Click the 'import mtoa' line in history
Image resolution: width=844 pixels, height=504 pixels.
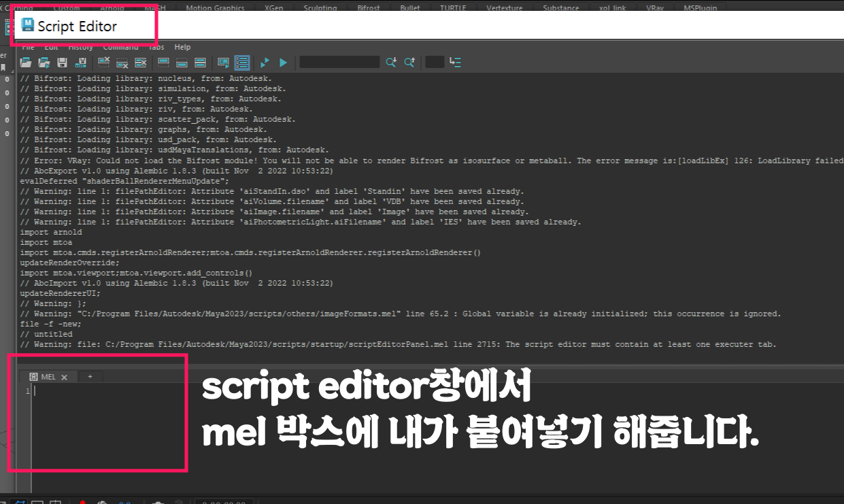coord(46,242)
